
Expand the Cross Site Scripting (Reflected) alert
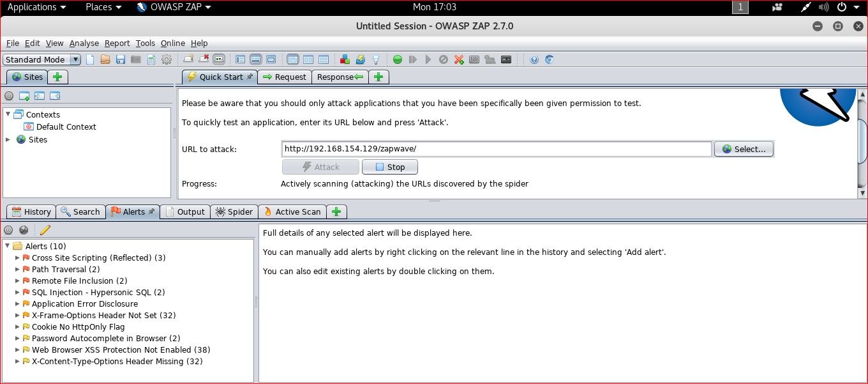coord(17,258)
